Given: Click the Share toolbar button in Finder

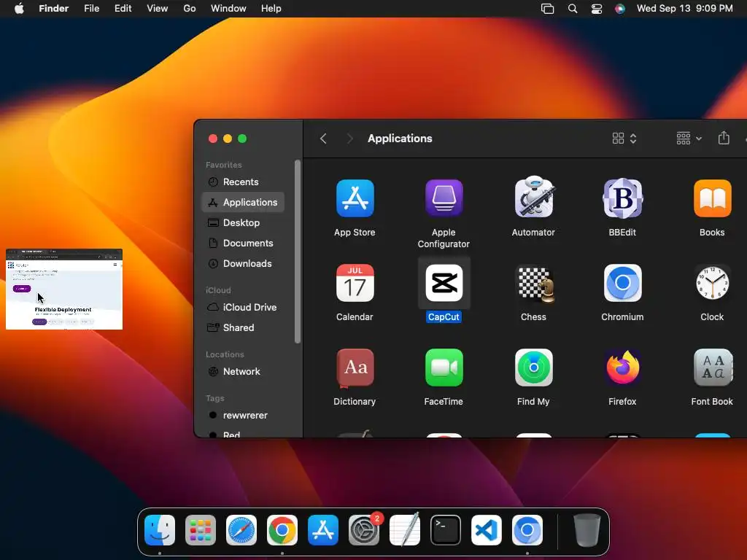Looking at the screenshot, I should click(724, 138).
